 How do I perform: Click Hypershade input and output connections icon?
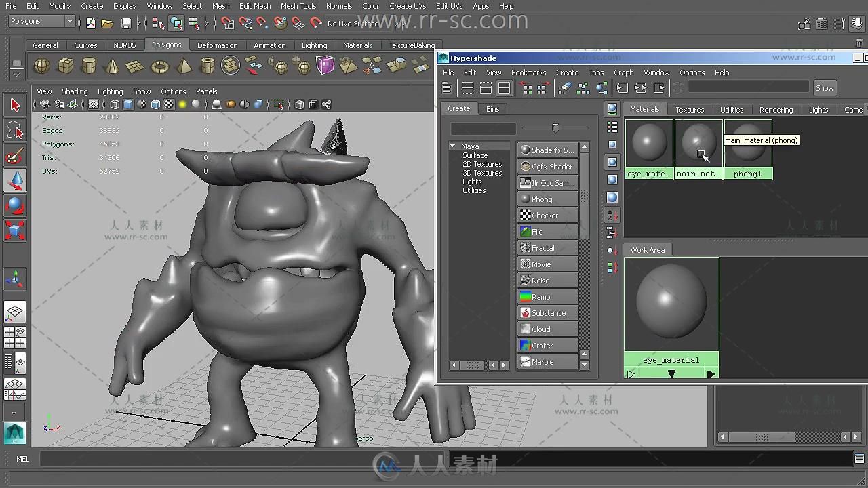click(x=640, y=88)
